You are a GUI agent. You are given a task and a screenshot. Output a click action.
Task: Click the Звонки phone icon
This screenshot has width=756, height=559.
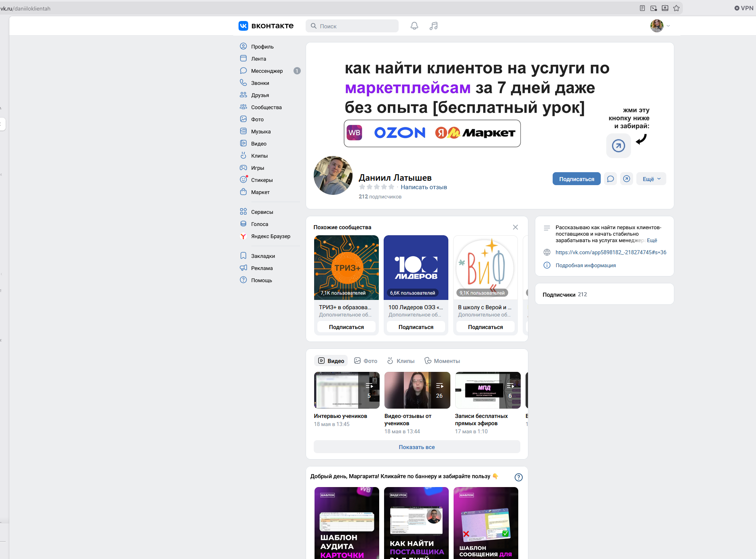pos(243,83)
